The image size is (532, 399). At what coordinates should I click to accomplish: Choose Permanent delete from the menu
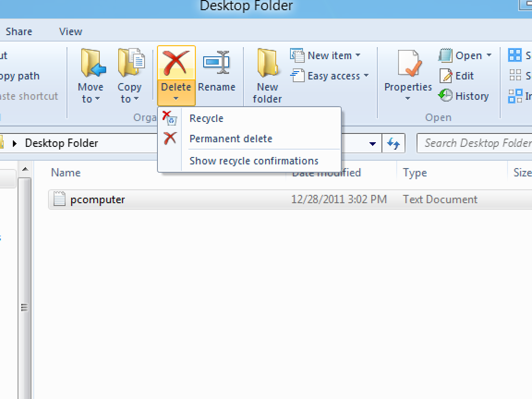[231, 139]
